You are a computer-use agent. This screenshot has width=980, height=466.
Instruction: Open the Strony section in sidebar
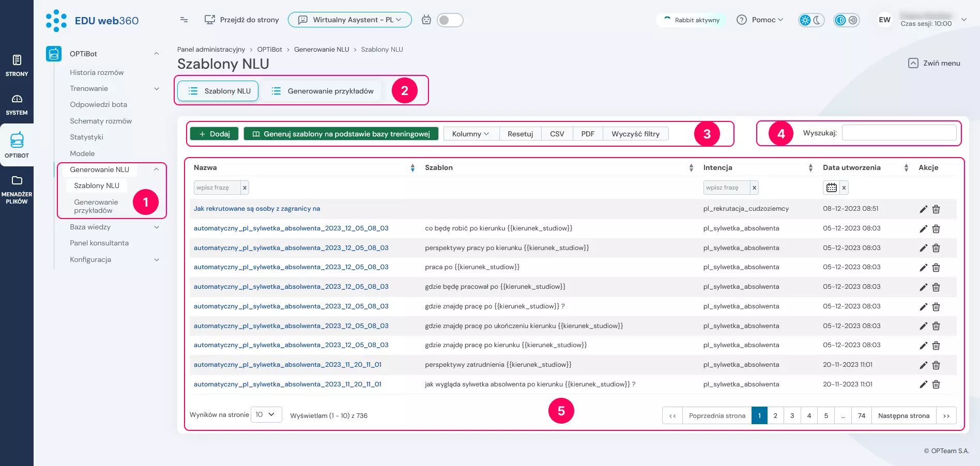point(17,66)
